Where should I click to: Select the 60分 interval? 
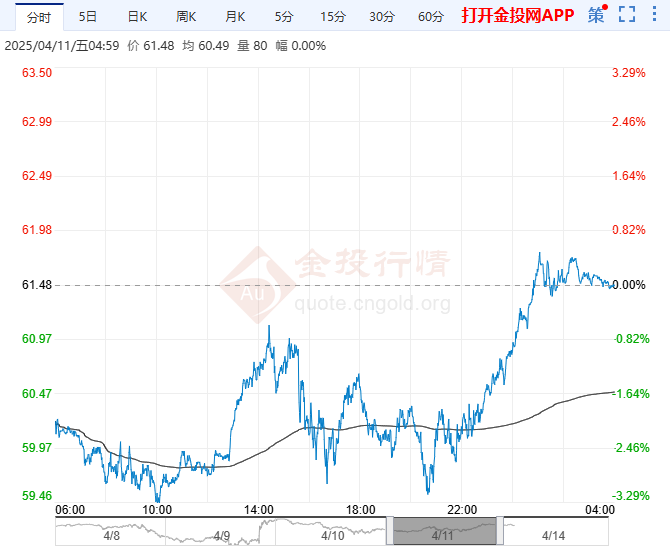[x=431, y=16]
